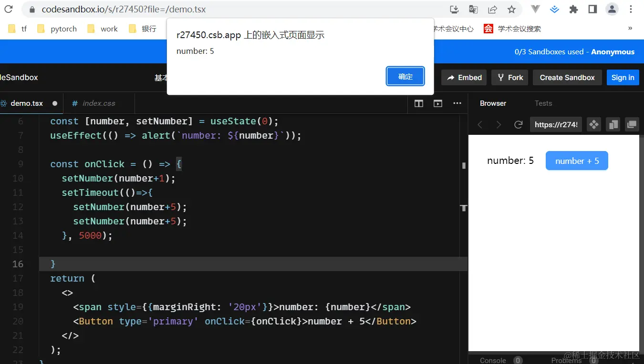Split the editor with the layout icon
The image size is (644, 364).
pyautogui.click(x=419, y=103)
